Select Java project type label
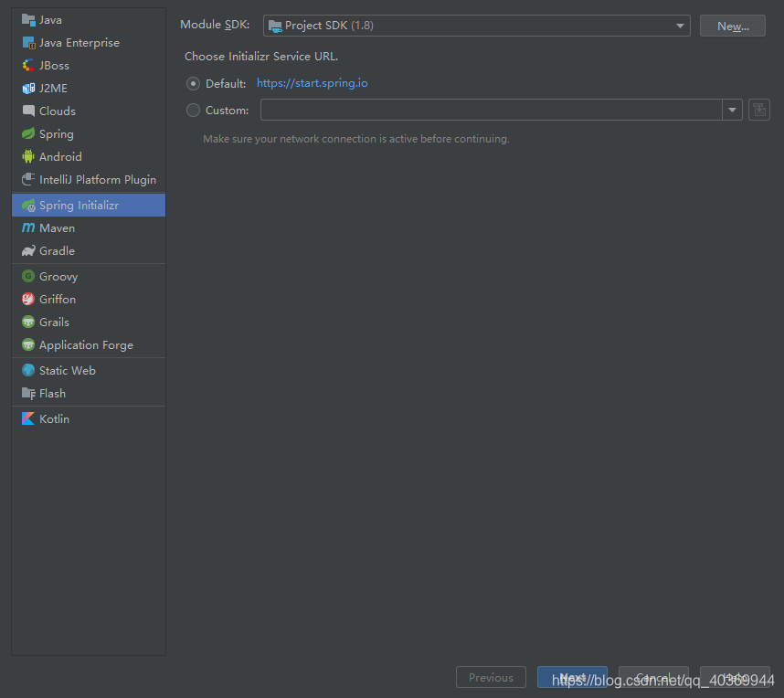784x698 pixels. pyautogui.click(x=50, y=20)
